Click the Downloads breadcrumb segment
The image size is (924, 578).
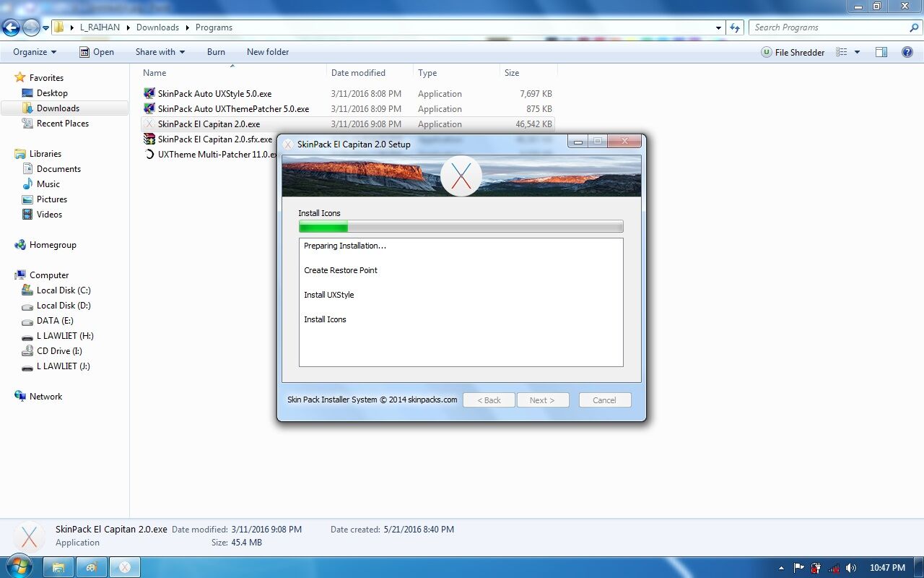click(x=157, y=27)
